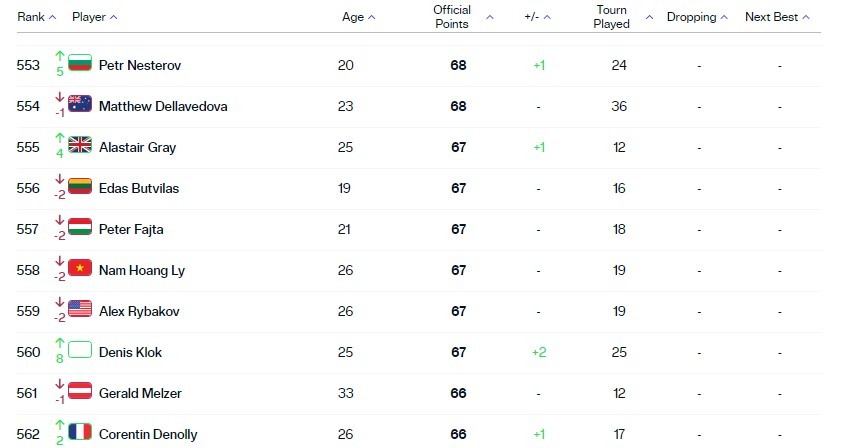This screenshot has width=842, height=448.
Task: Click the US flag for Alex Rybakov
Action: (x=79, y=309)
